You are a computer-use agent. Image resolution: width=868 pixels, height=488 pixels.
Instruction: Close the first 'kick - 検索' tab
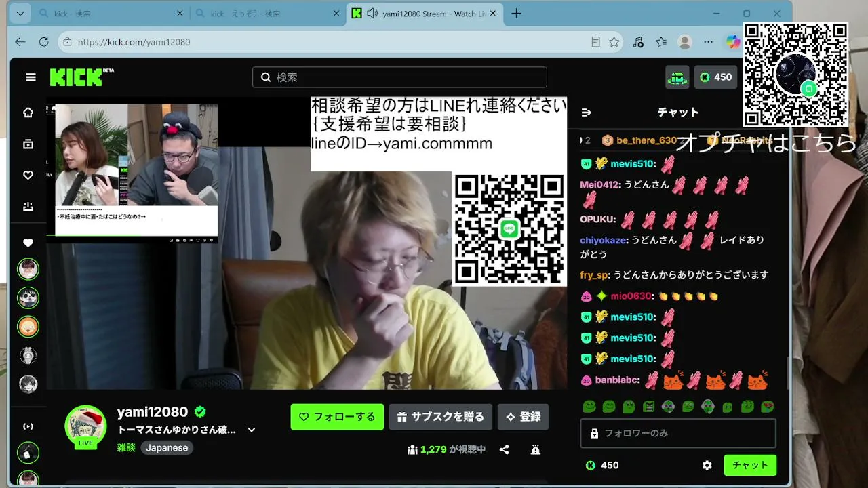[x=180, y=14]
